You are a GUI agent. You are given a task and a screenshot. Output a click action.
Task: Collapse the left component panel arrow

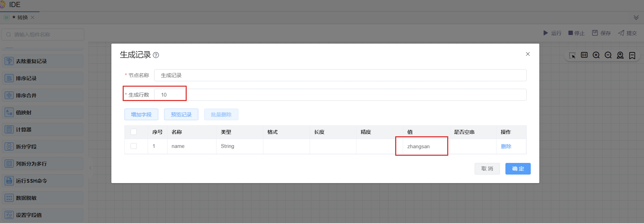coord(91,168)
